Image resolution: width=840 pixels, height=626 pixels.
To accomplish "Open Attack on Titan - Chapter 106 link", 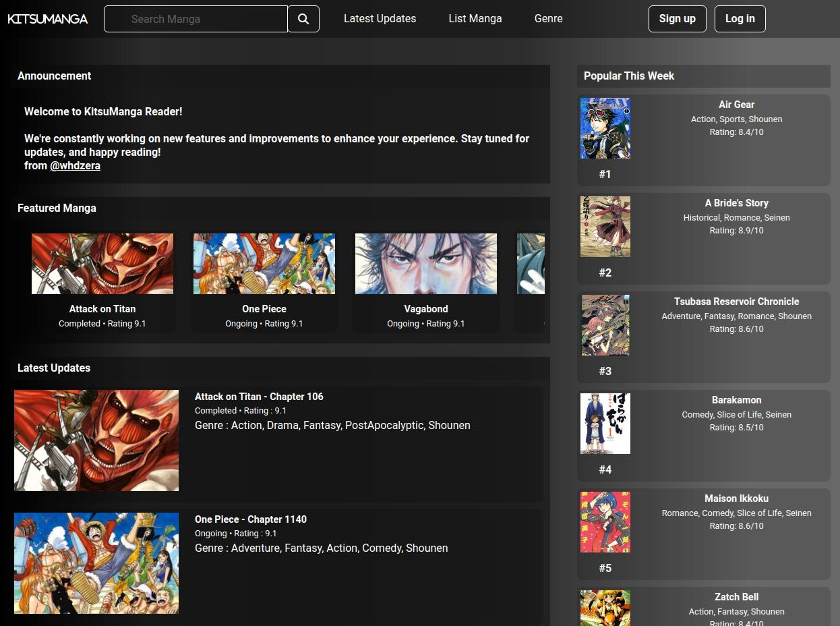I will tap(259, 397).
